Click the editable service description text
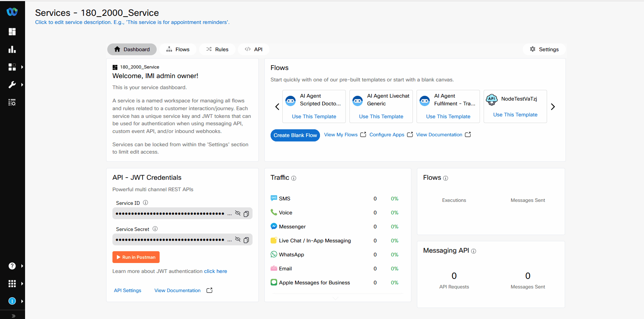Screen dimensions: 644x319 [x=132, y=22]
